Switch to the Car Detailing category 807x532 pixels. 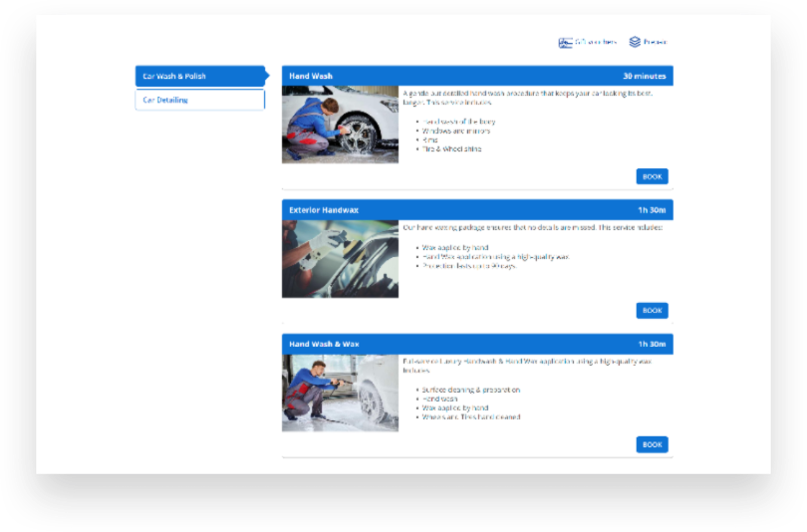199,100
